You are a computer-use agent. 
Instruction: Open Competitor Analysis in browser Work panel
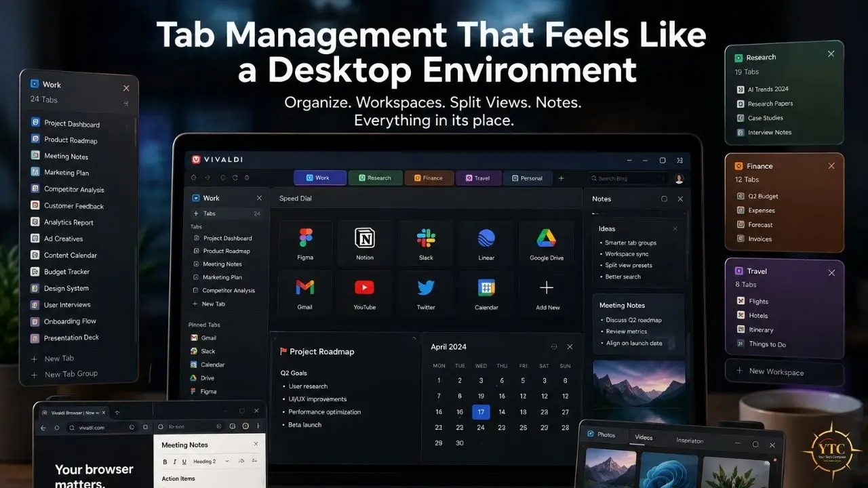[229, 290]
